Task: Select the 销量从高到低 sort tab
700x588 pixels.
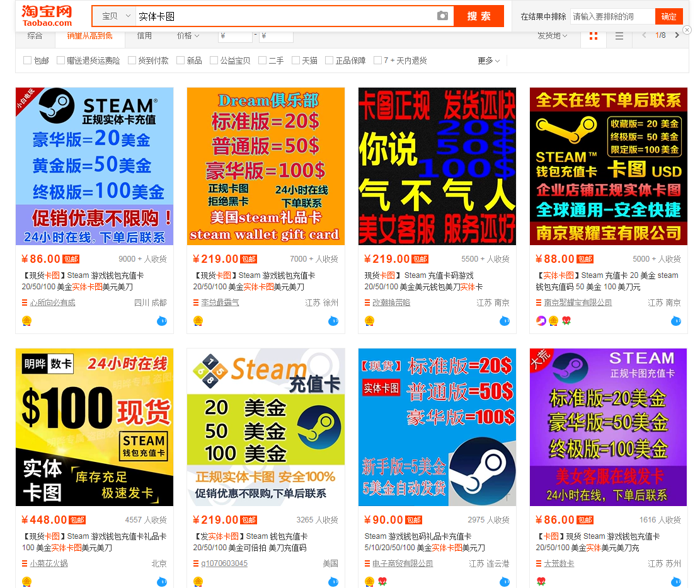Action: [89, 36]
